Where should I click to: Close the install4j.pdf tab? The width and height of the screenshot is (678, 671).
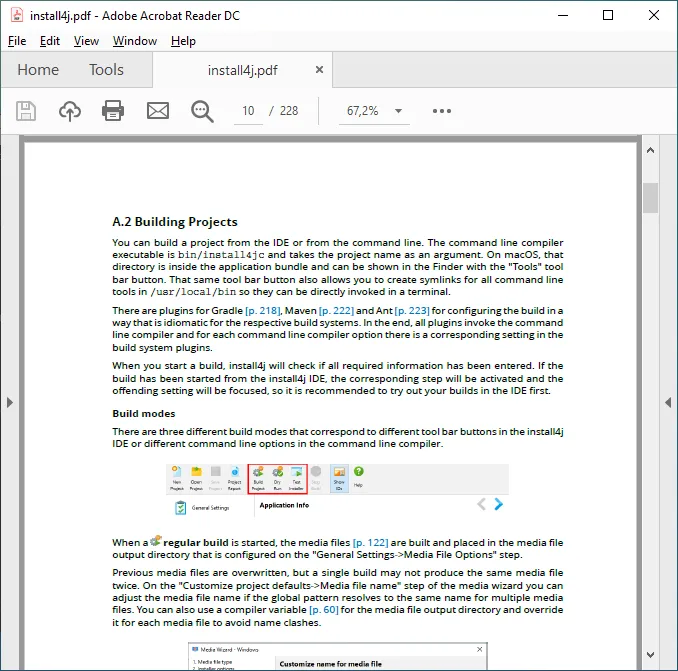point(320,69)
